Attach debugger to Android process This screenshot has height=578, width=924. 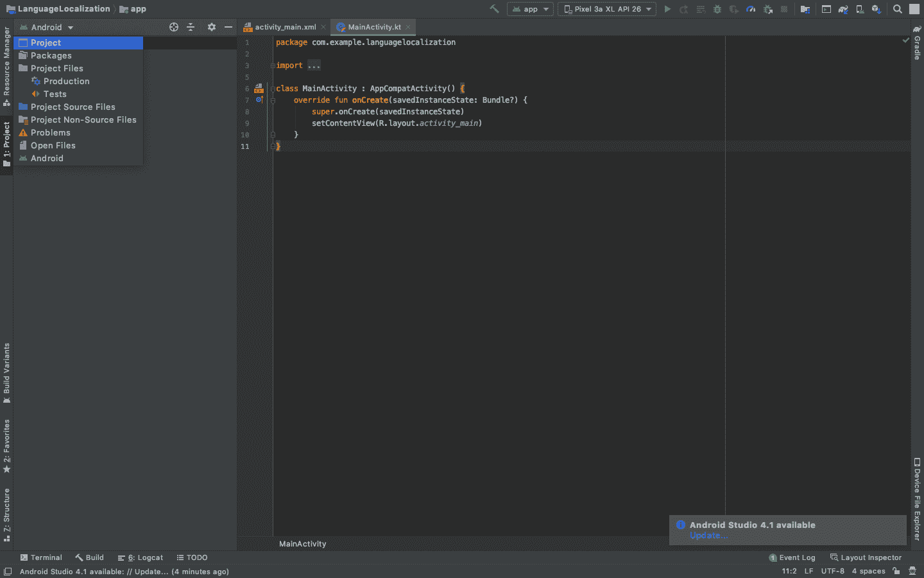point(767,9)
